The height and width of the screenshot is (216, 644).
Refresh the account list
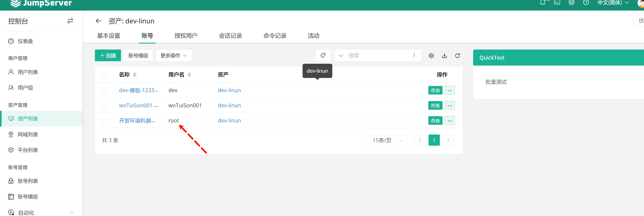(x=457, y=56)
